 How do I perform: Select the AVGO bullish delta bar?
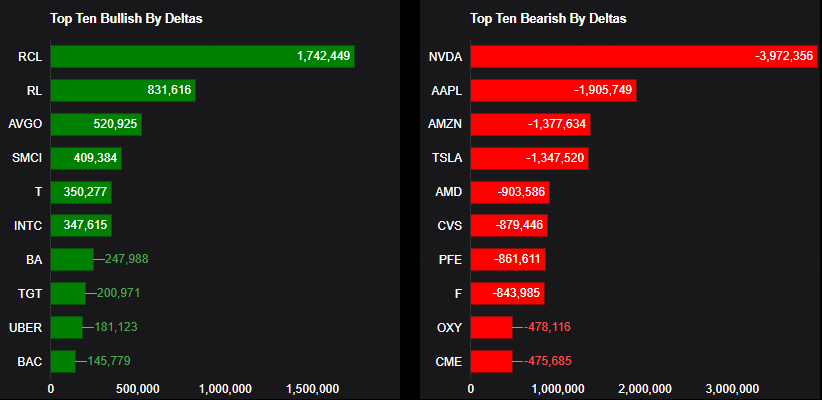point(96,124)
